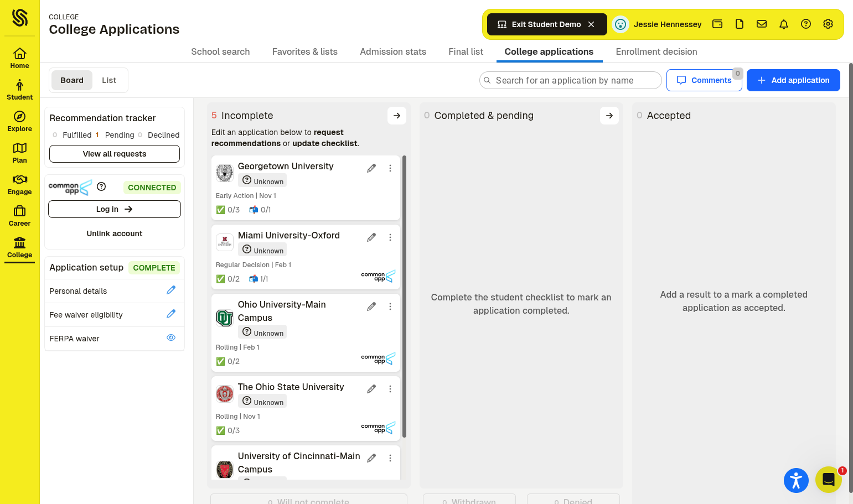Viewport: 853px width, 504px height.
Task: Click the application name search field
Action: [x=571, y=80]
